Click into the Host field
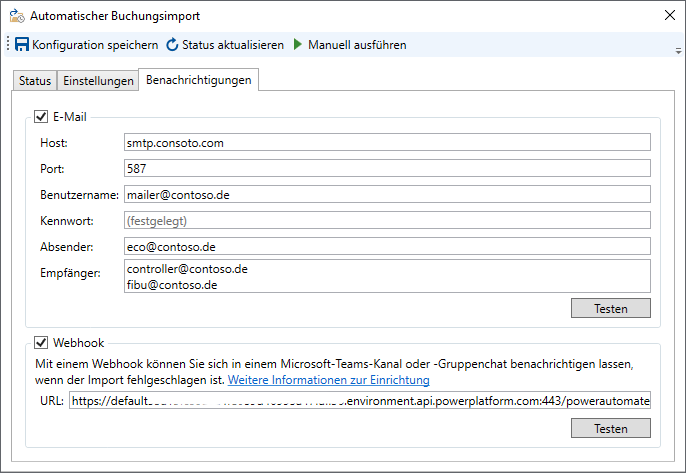This screenshot has width=686, height=473. pyautogui.click(x=387, y=143)
